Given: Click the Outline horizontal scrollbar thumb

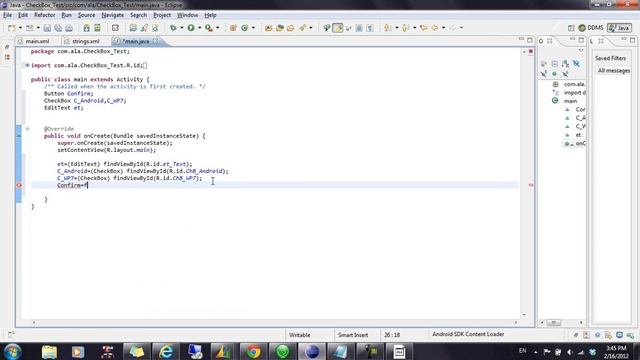Looking at the screenshot, I should 553,322.
